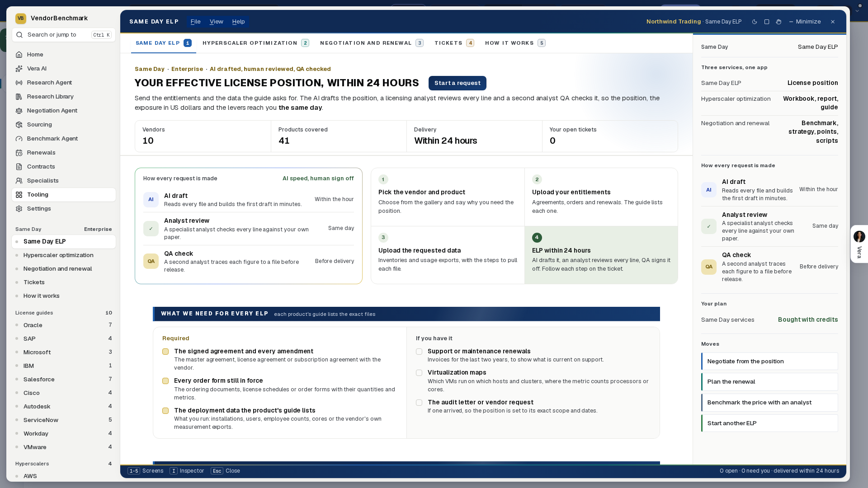868x488 pixels.
Task: Open the File menu
Action: 196,22
